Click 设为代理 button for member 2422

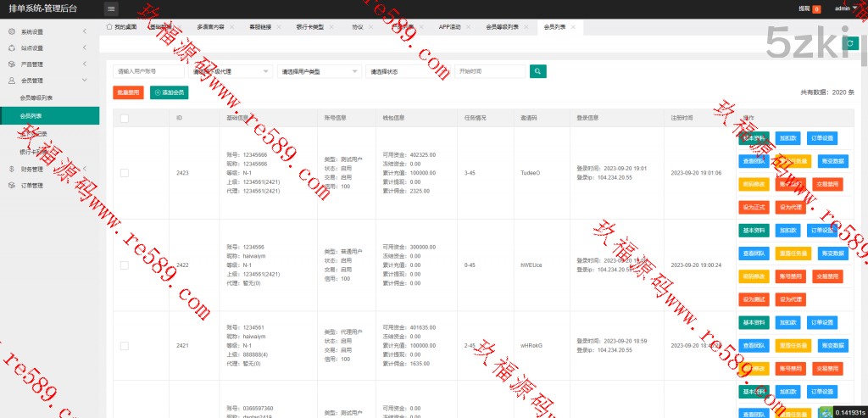(x=790, y=299)
